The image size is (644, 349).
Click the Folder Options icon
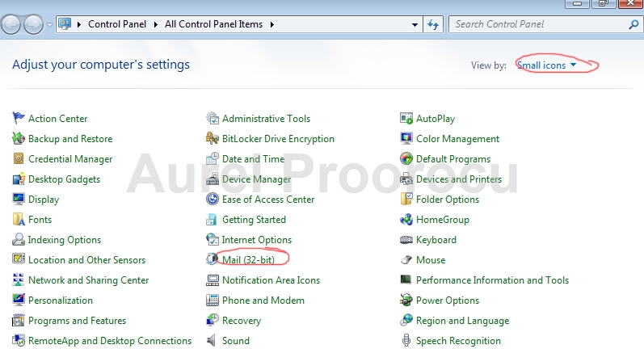(x=406, y=199)
